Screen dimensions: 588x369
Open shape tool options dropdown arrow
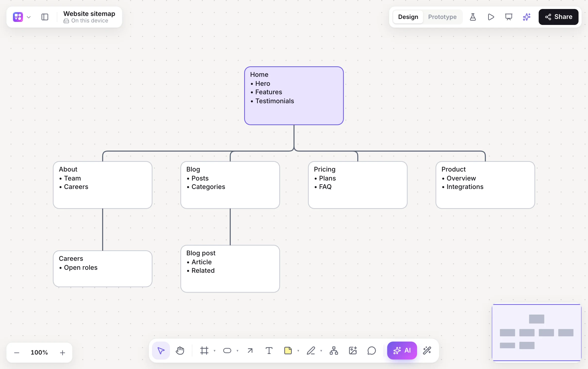237,351
